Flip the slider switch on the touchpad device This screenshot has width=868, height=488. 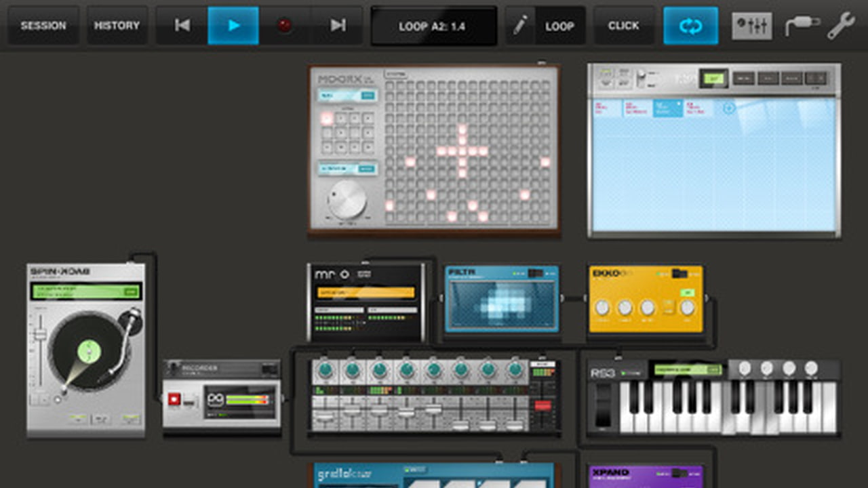[x=640, y=79]
